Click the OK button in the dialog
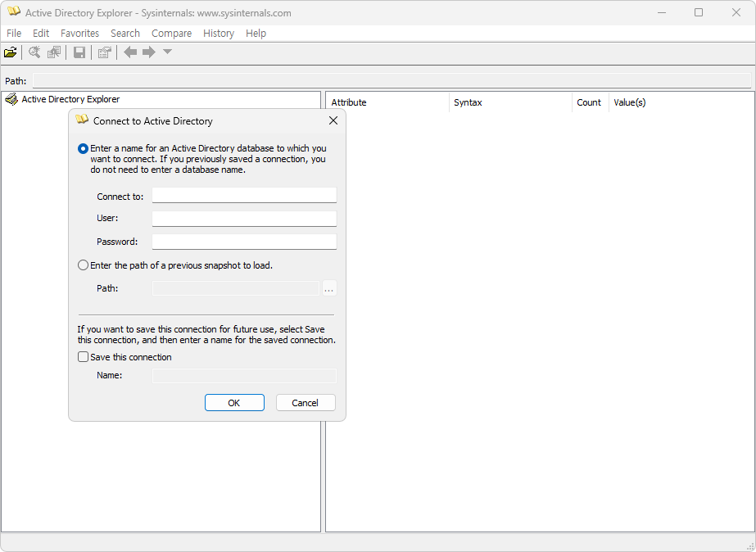The width and height of the screenshot is (756, 552). click(234, 403)
